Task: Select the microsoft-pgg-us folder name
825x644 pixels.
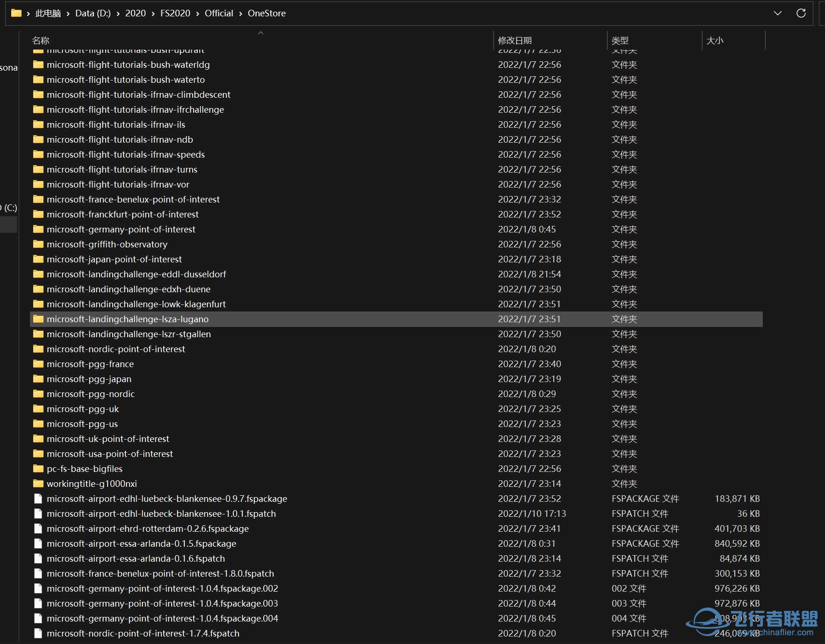Action: point(82,424)
